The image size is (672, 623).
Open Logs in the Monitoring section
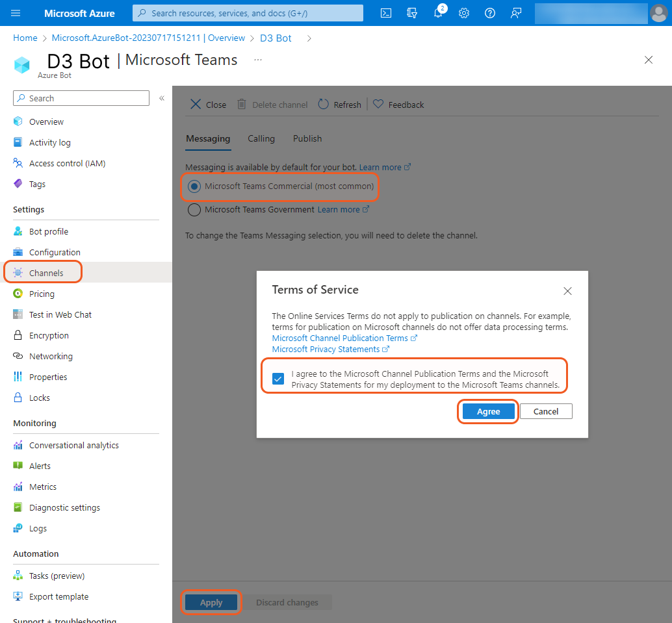tap(38, 528)
